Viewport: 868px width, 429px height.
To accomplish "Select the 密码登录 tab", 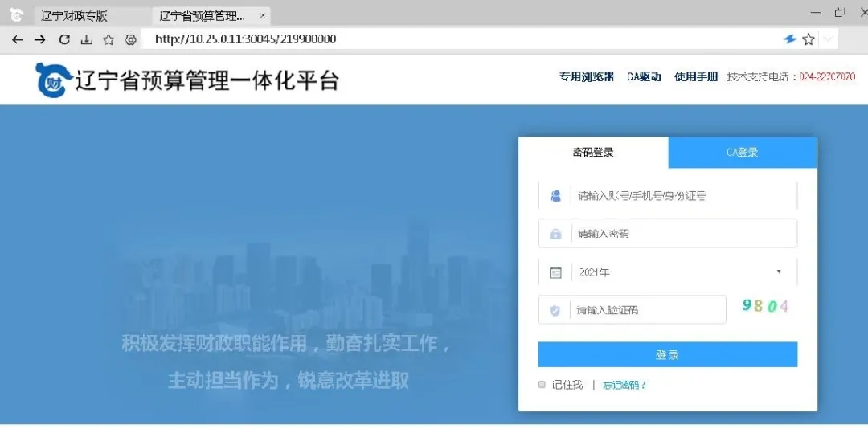I will click(593, 152).
